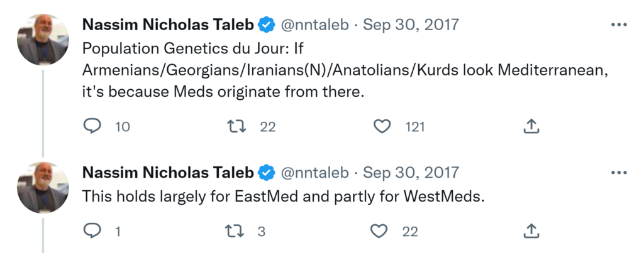The width and height of the screenshot is (644, 253).
Task: Open more options for the first tweet
Action: [x=619, y=25]
